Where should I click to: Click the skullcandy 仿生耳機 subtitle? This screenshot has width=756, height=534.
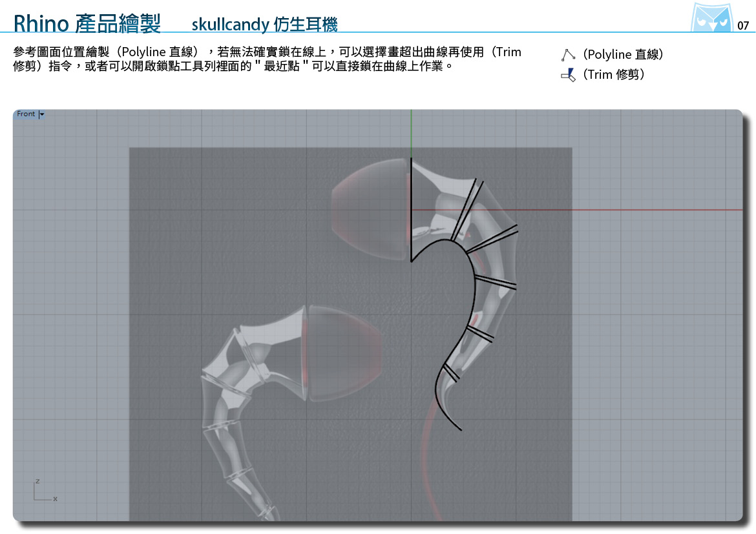264,24
